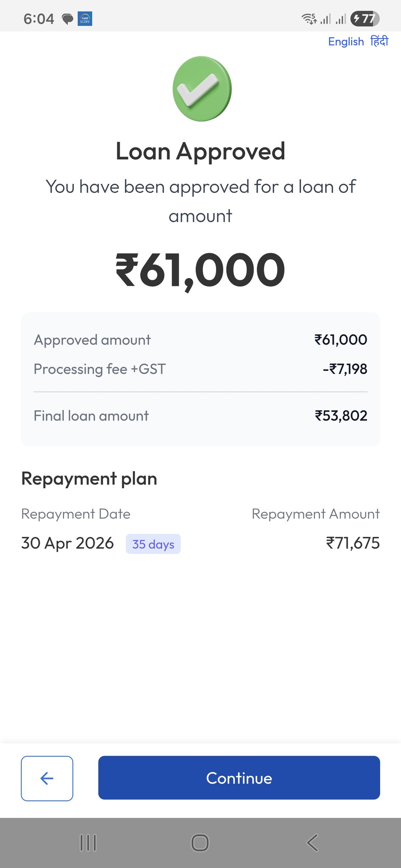This screenshot has height=868, width=401.
Task: Tap the green checkmark success icon
Action: [x=202, y=89]
